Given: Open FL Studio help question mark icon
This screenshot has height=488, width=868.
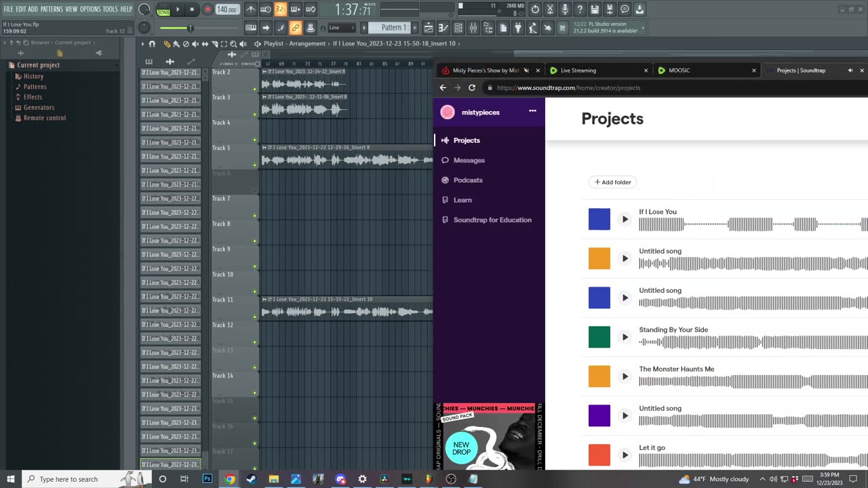Looking at the screenshot, I should 580,9.
